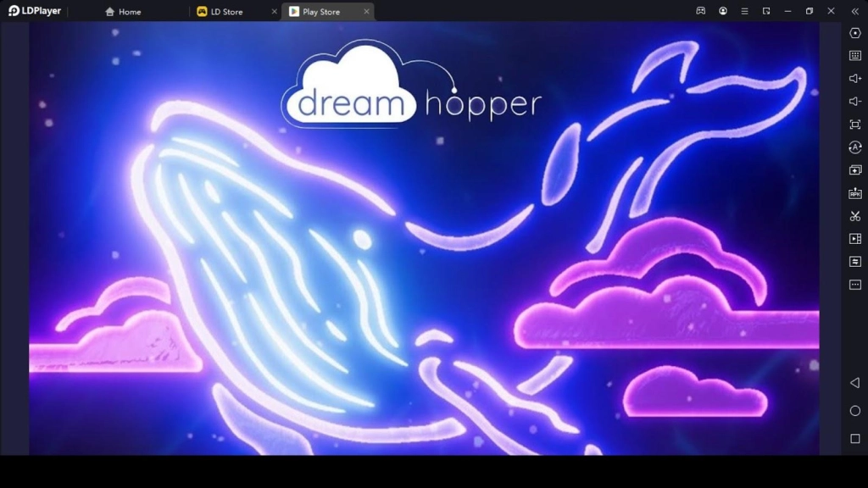Viewport: 868px width, 488px height.
Task: Open the user account icon in the title bar
Action: pyautogui.click(x=723, y=11)
